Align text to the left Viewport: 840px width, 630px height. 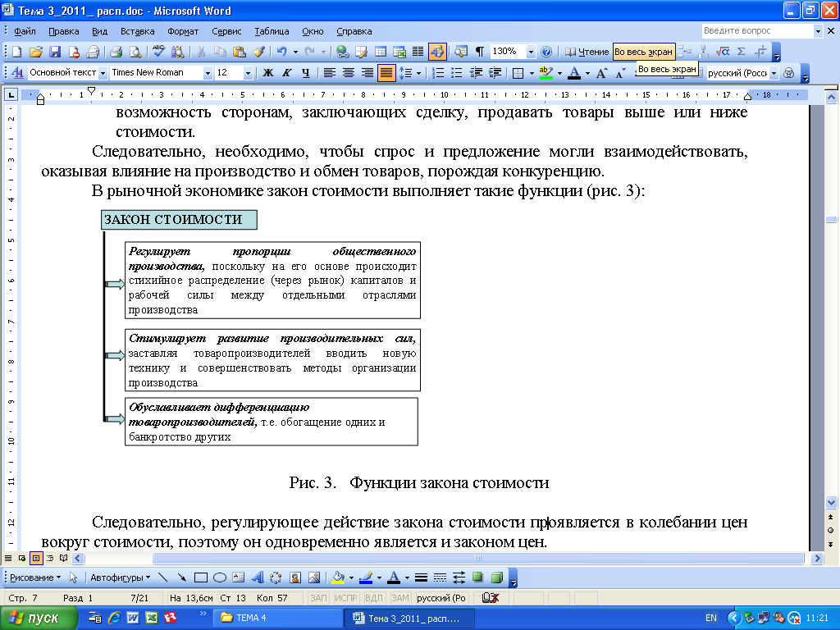tap(330, 73)
